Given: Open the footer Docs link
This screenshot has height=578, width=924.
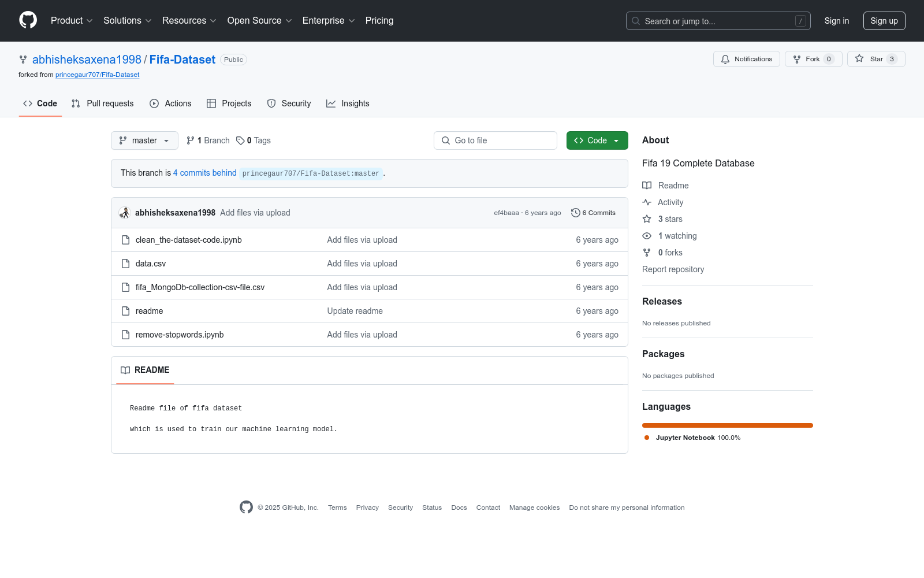Looking at the screenshot, I should coord(459,507).
